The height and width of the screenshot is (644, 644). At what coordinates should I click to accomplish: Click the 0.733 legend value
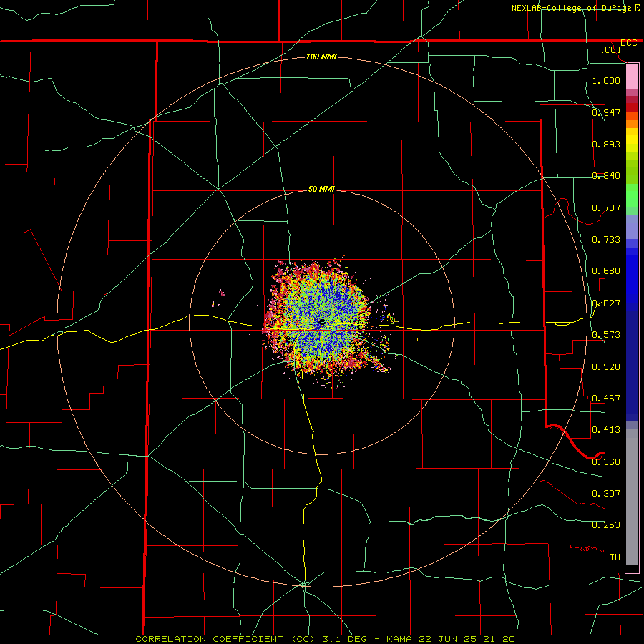pyautogui.click(x=606, y=240)
